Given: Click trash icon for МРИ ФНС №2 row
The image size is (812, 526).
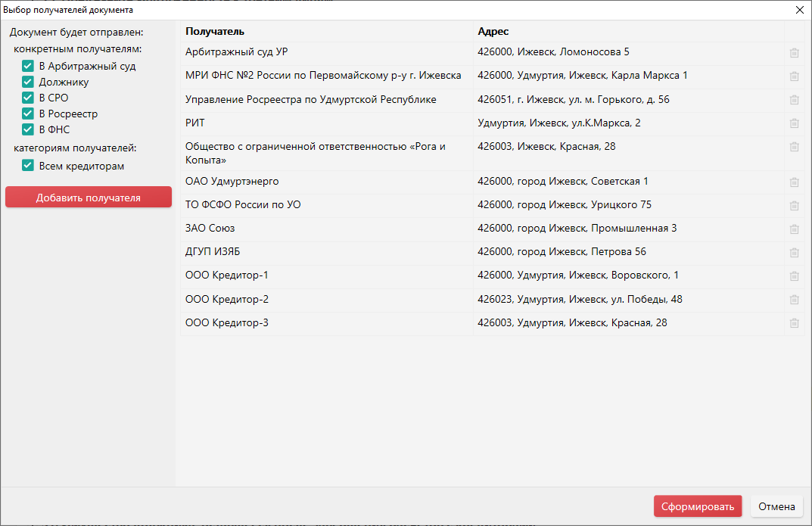Looking at the screenshot, I should 794,76.
